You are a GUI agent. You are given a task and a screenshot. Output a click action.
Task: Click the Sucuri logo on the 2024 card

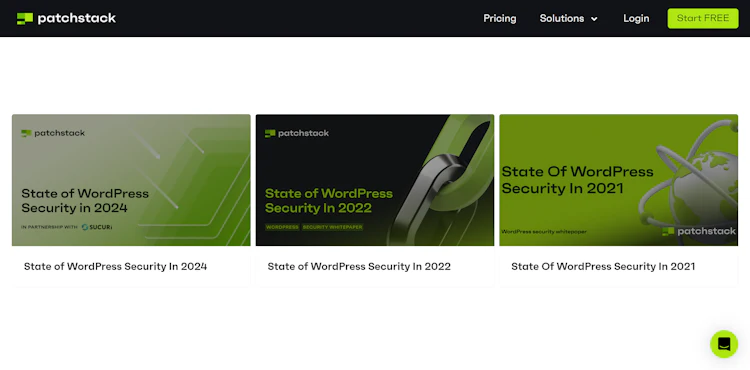[97, 227]
